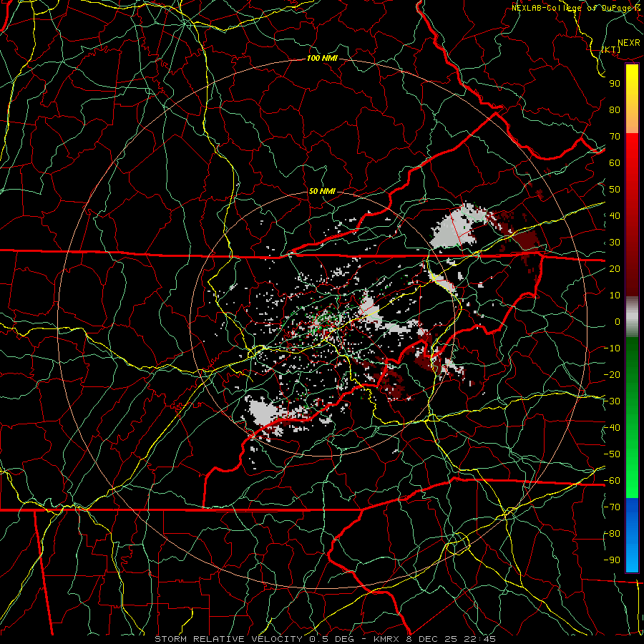
Task: Click the -30 value on the velocity scale
Action: [612, 401]
